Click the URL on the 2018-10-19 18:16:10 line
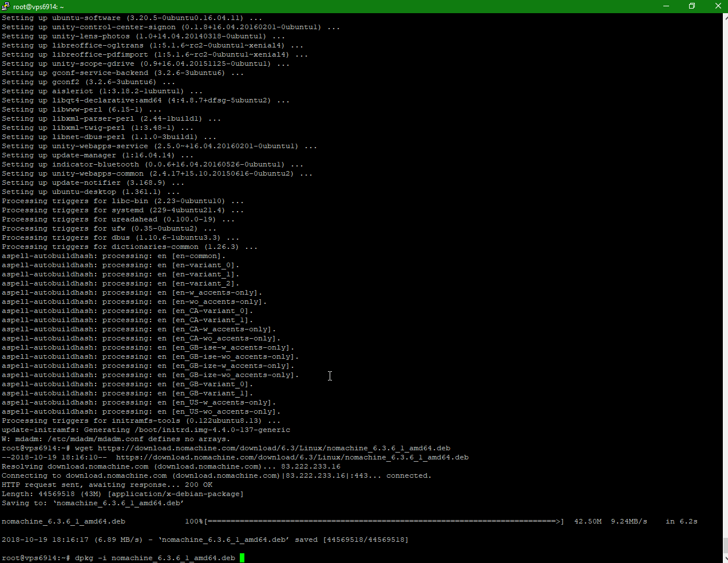Image resolution: width=728 pixels, height=563 pixels. click(292, 457)
